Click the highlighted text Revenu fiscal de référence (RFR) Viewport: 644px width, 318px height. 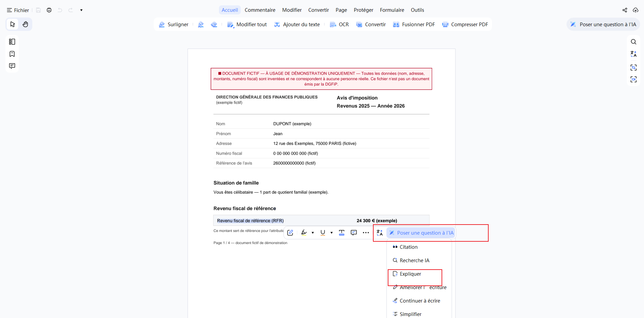(x=250, y=221)
